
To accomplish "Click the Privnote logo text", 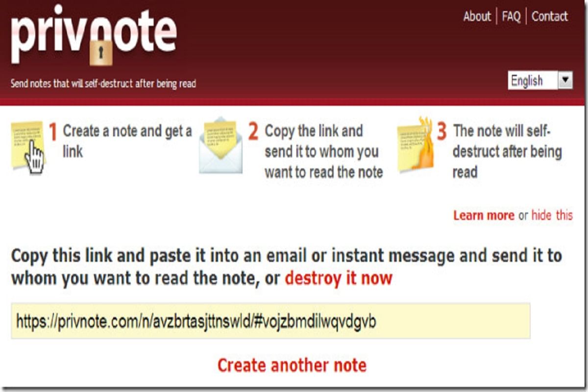I will click(x=93, y=35).
